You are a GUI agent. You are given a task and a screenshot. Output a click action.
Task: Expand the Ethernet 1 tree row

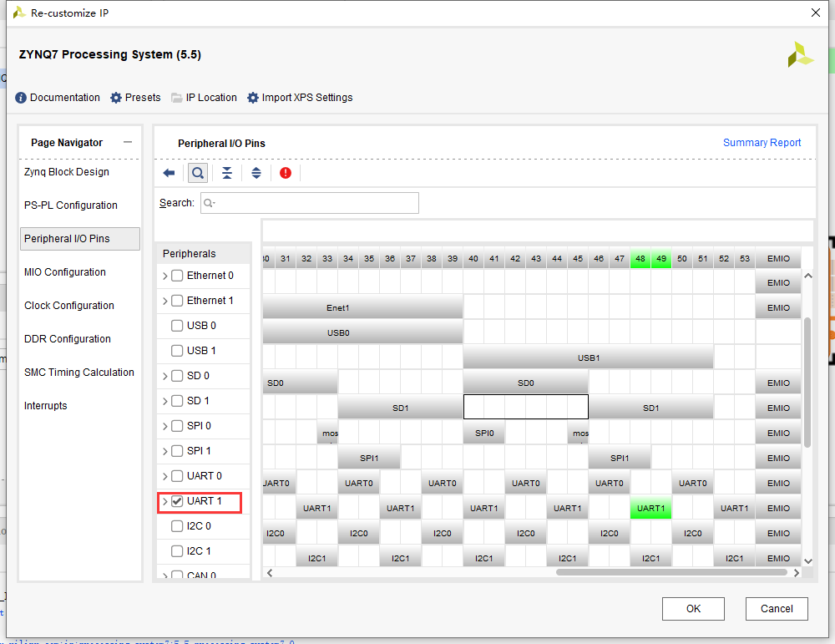pos(165,301)
